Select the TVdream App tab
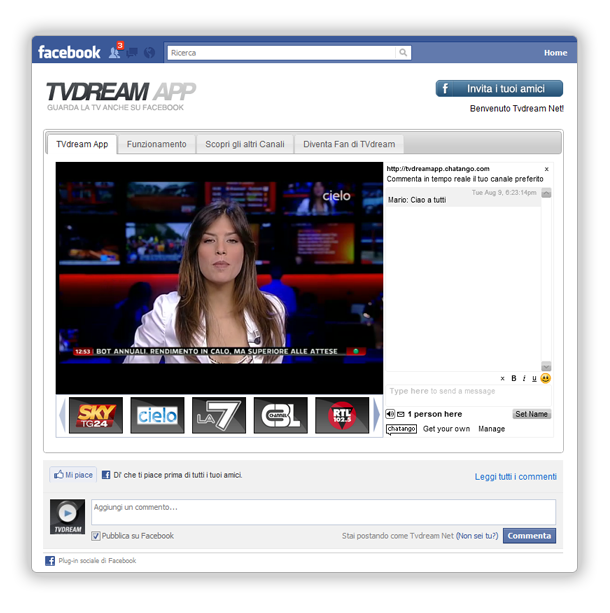The width and height of the screenshot is (610, 613). pyautogui.click(x=82, y=144)
